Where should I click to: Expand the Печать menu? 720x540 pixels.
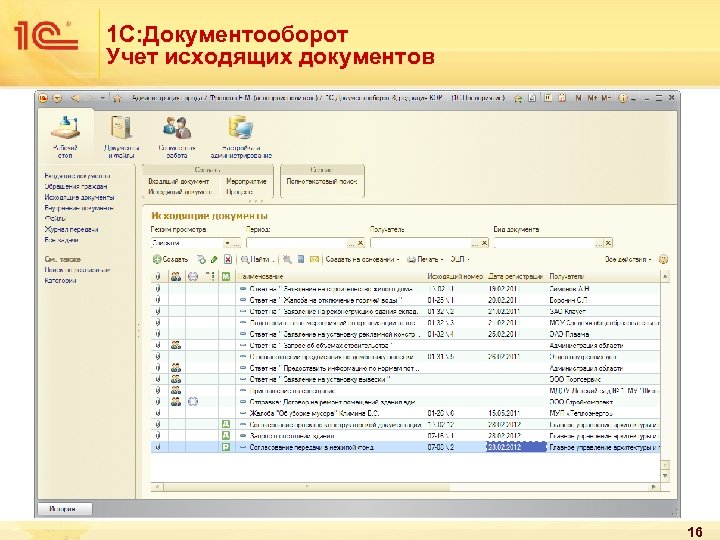click(425, 259)
